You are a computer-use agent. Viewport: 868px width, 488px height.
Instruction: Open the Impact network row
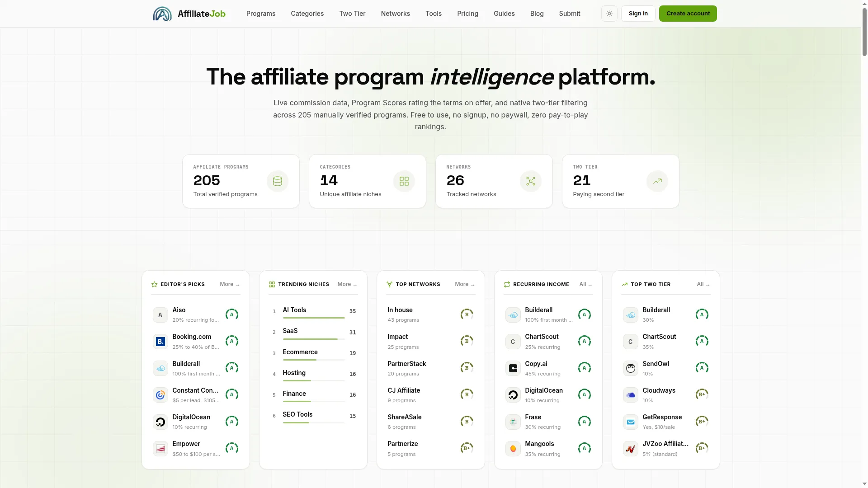click(x=430, y=342)
